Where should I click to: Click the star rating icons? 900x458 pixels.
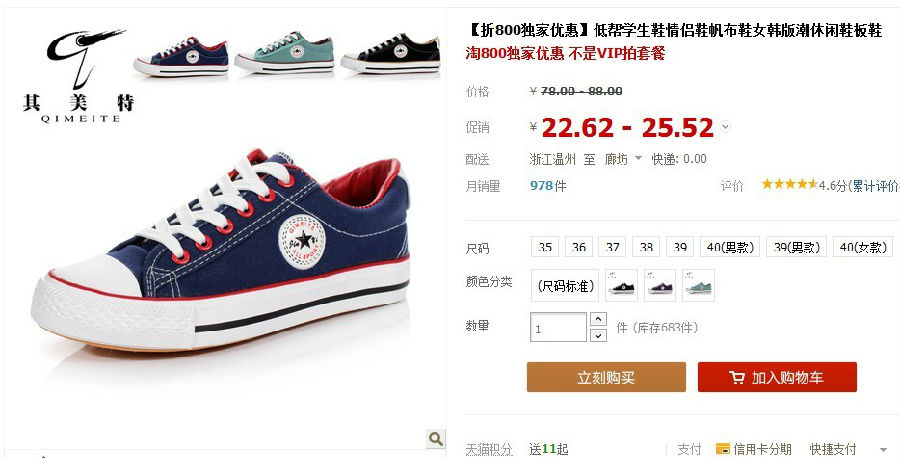coord(789,184)
